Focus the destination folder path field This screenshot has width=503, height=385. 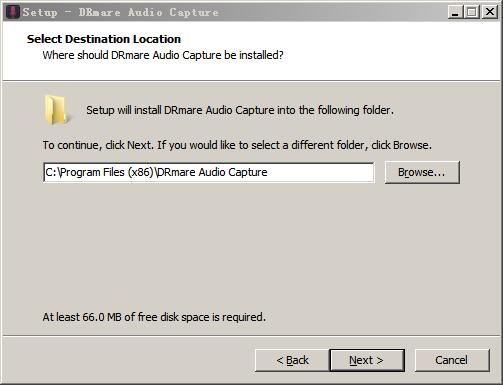click(x=209, y=172)
